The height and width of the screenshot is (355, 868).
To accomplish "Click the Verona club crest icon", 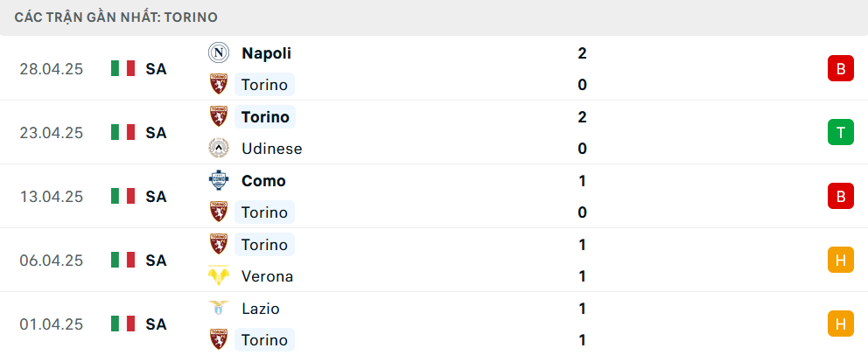I will coord(219,276).
